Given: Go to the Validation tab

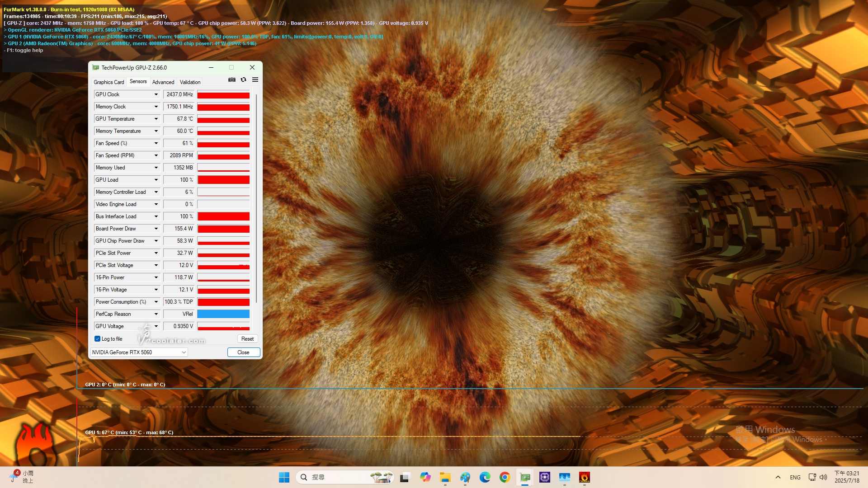Looking at the screenshot, I should coord(190,82).
